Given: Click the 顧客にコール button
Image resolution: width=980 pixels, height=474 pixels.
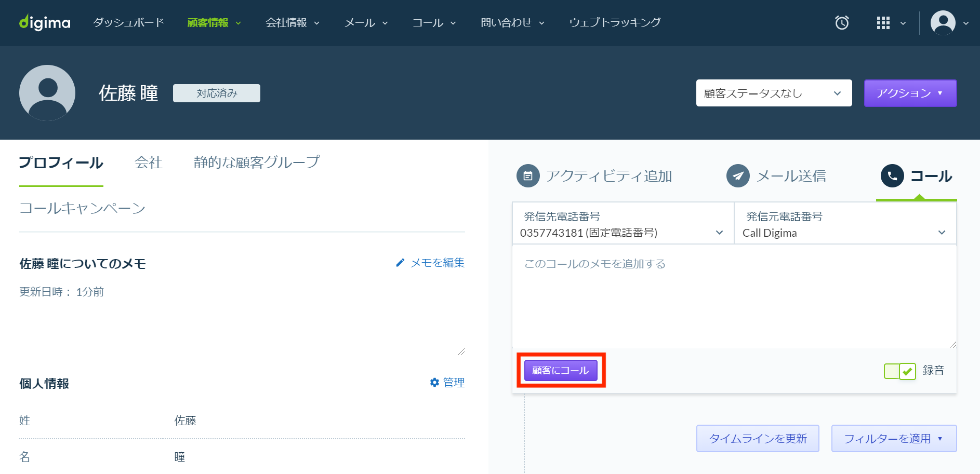Looking at the screenshot, I should [562, 370].
